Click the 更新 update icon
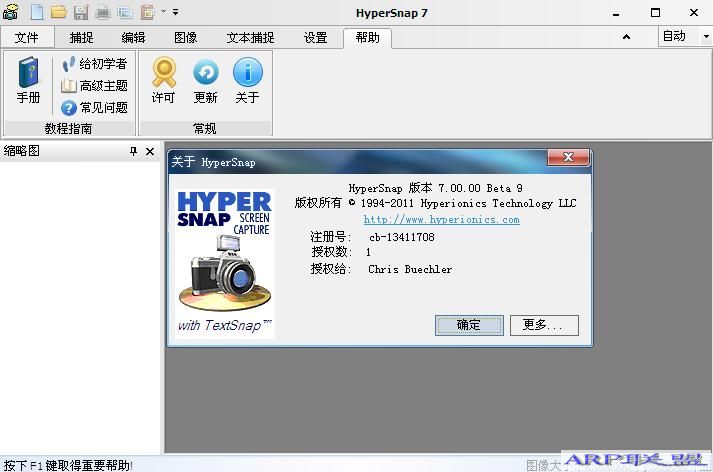The height and width of the screenshot is (472, 713). pyautogui.click(x=206, y=80)
